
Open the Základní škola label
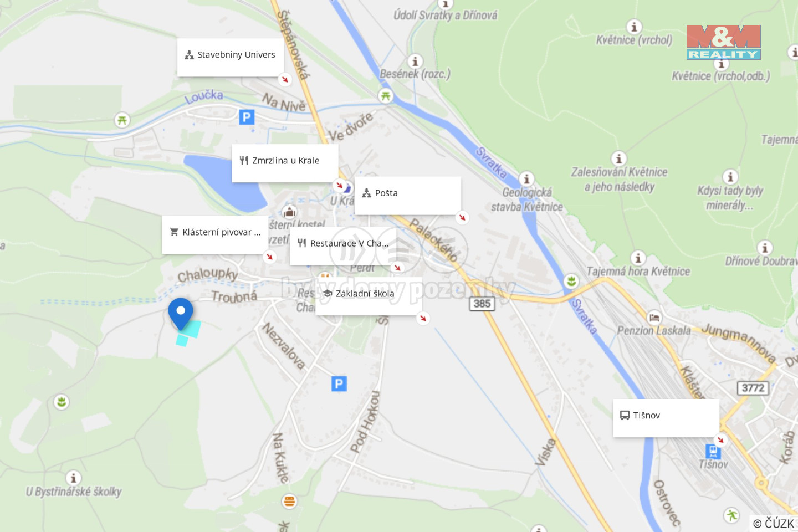coord(369,296)
